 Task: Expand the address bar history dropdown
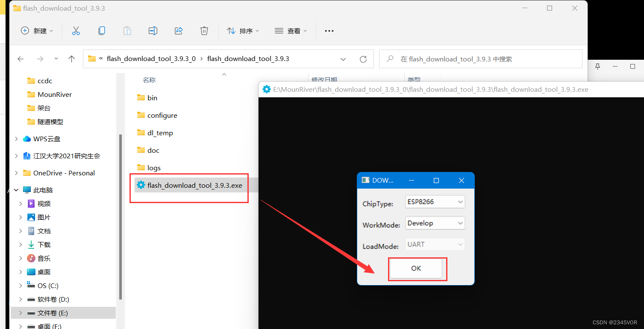(x=343, y=59)
